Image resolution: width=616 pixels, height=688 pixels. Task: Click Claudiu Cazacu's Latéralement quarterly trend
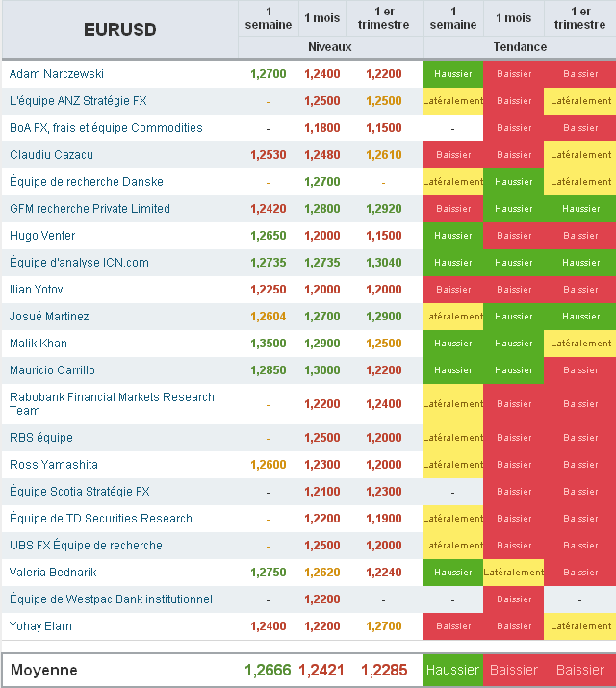pyautogui.click(x=580, y=155)
